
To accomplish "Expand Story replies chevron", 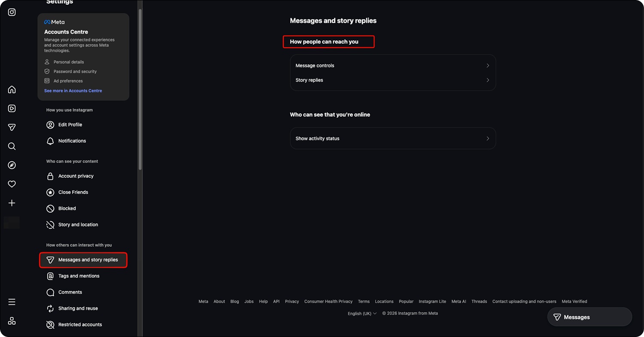I will (x=488, y=80).
